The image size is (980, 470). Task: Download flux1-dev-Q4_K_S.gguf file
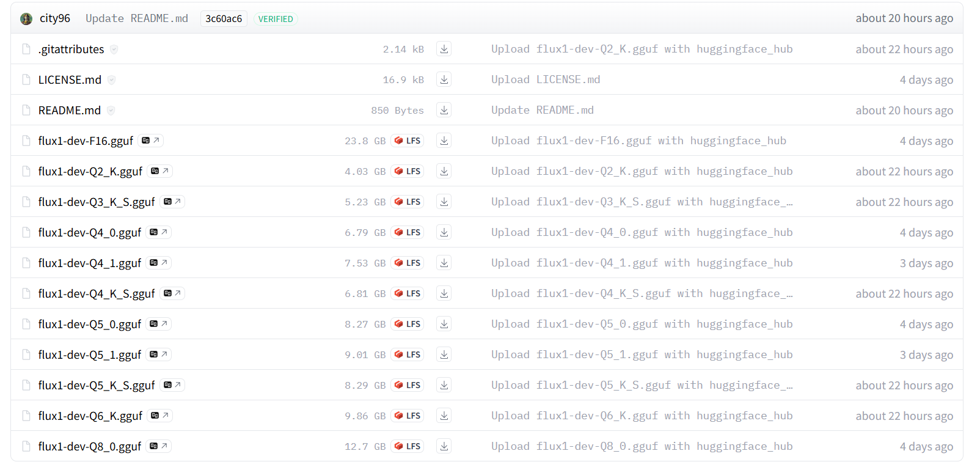[444, 293]
